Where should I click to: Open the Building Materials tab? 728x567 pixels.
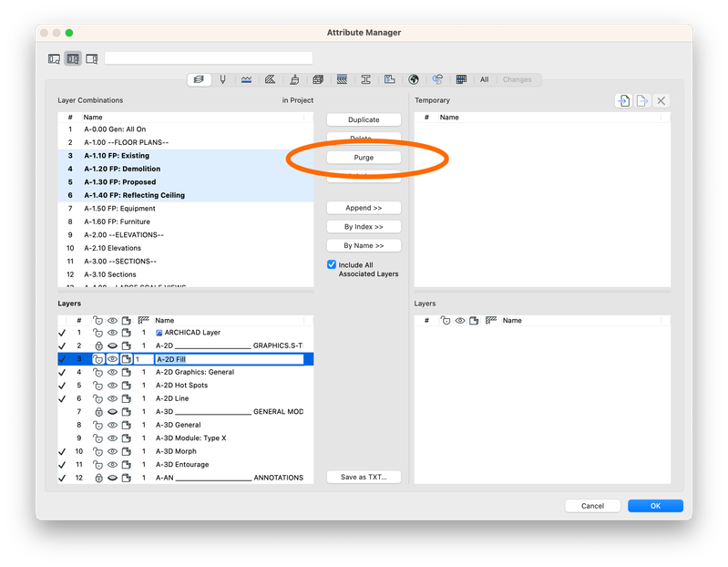tap(318, 79)
